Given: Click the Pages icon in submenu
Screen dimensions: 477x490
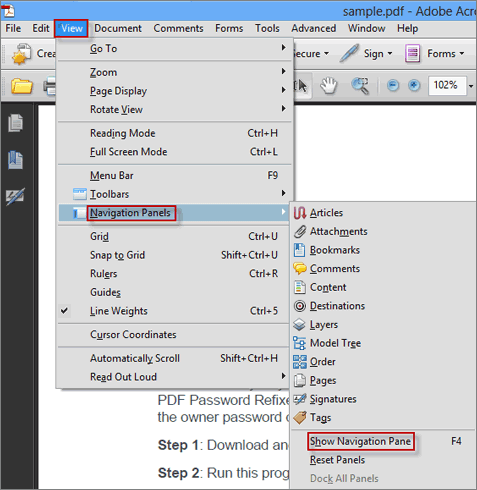Looking at the screenshot, I should 299,380.
